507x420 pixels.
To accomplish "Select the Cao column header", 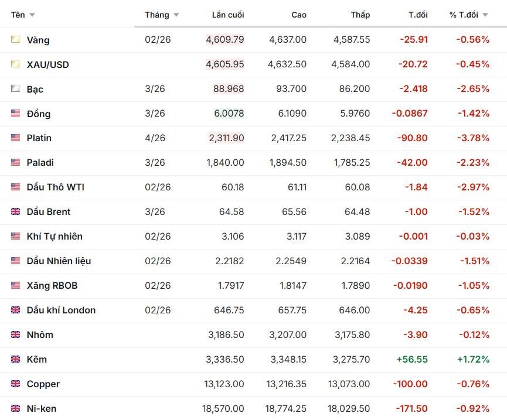I will click(299, 15).
